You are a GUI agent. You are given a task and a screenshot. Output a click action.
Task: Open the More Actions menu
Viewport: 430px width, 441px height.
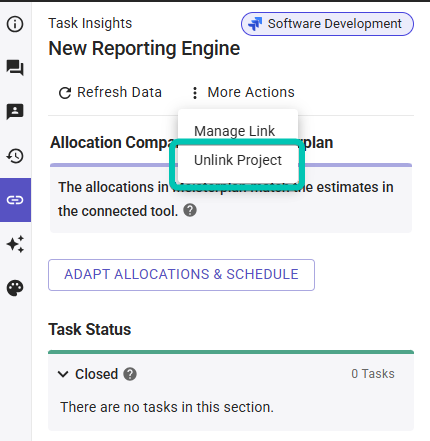[x=243, y=92]
